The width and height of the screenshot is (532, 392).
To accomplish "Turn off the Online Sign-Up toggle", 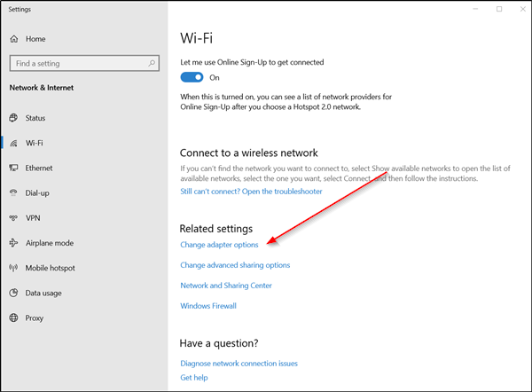I will (x=192, y=77).
